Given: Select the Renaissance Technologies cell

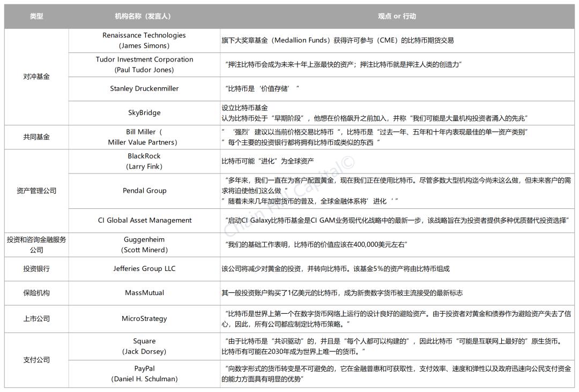Looking at the screenshot, I should [x=144, y=40].
